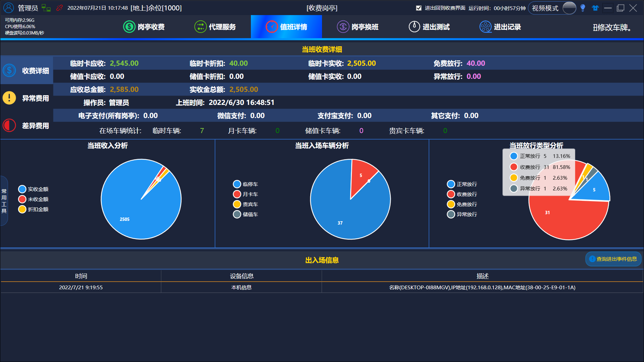644x362 pixels.
Task: Click the 本机信息 table cell
Action: pyautogui.click(x=241, y=287)
